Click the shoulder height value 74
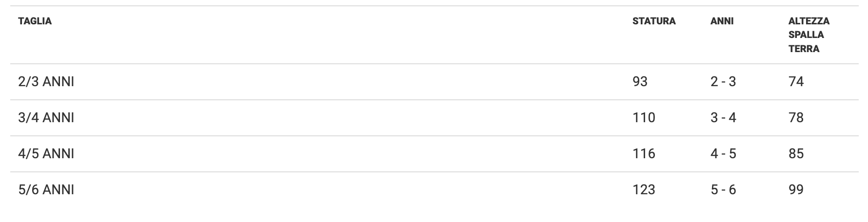The width and height of the screenshot is (868, 222). 796,82
